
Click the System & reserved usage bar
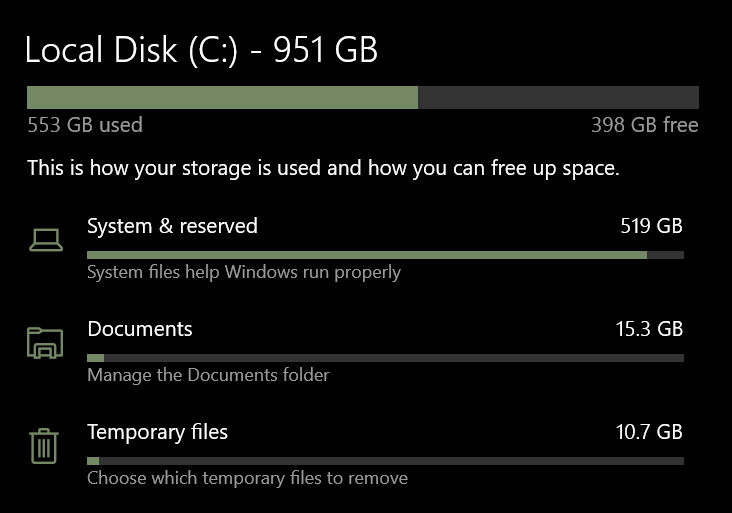[385, 254]
